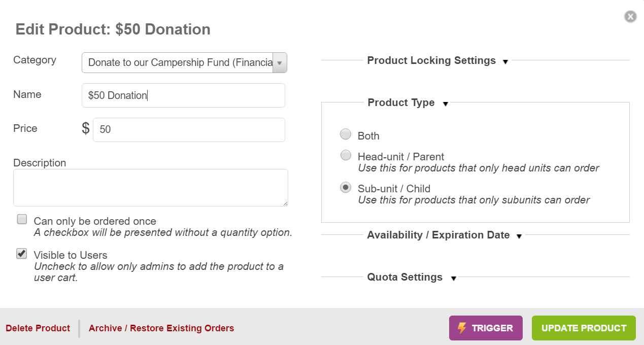Select the Both product type radio
Image resolution: width=644 pixels, height=345 pixels.
pos(346,134)
